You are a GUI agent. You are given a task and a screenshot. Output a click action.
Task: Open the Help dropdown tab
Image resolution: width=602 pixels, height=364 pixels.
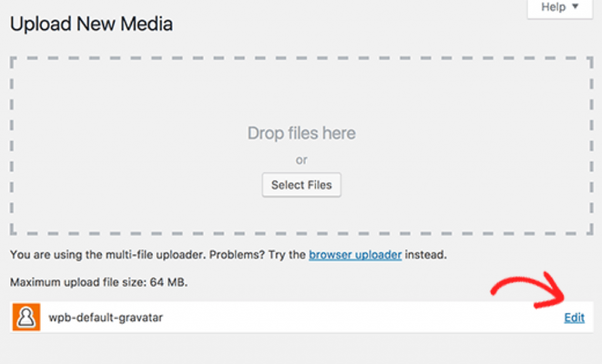pos(560,8)
